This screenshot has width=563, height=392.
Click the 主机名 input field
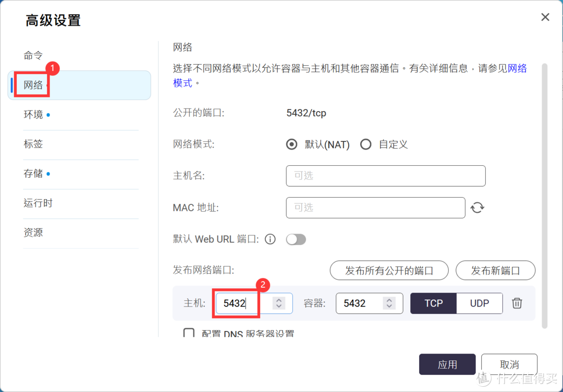386,176
